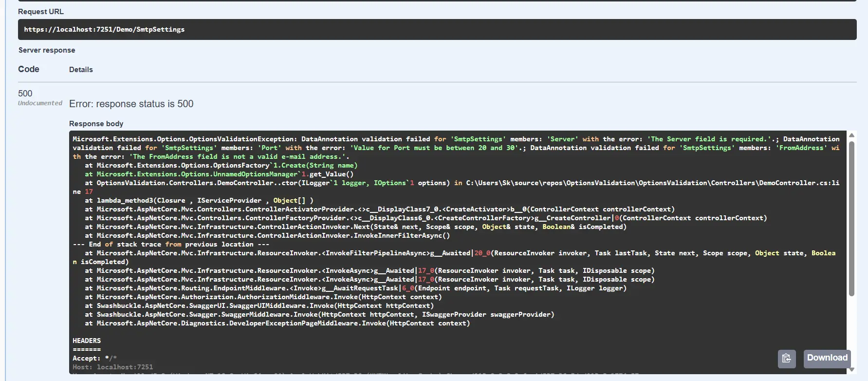The height and width of the screenshot is (381, 868).
Task: Click the Response body heading
Action: [x=96, y=124]
